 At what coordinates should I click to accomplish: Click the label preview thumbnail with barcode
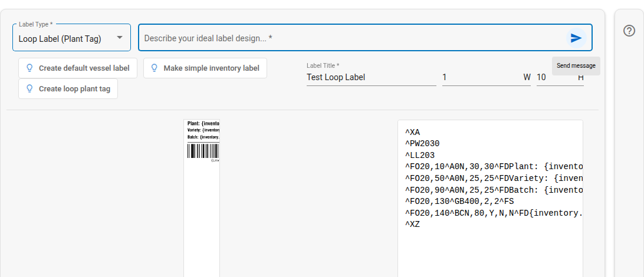[202, 198]
